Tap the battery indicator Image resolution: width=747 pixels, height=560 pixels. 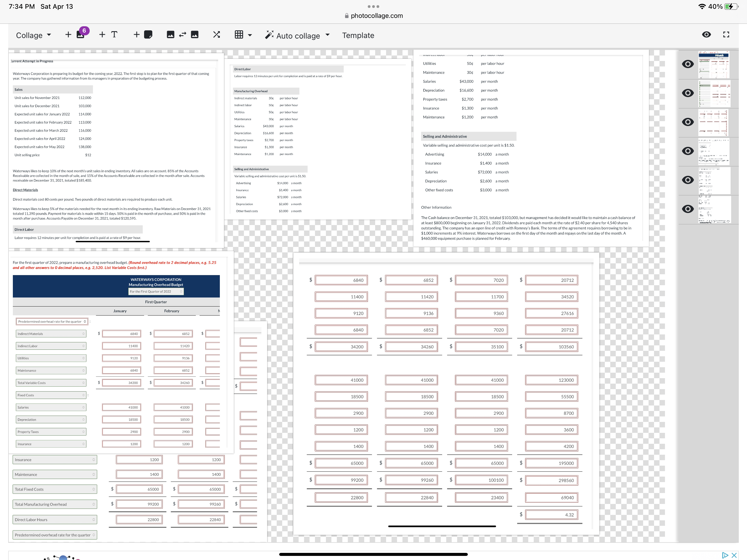[x=732, y=6]
